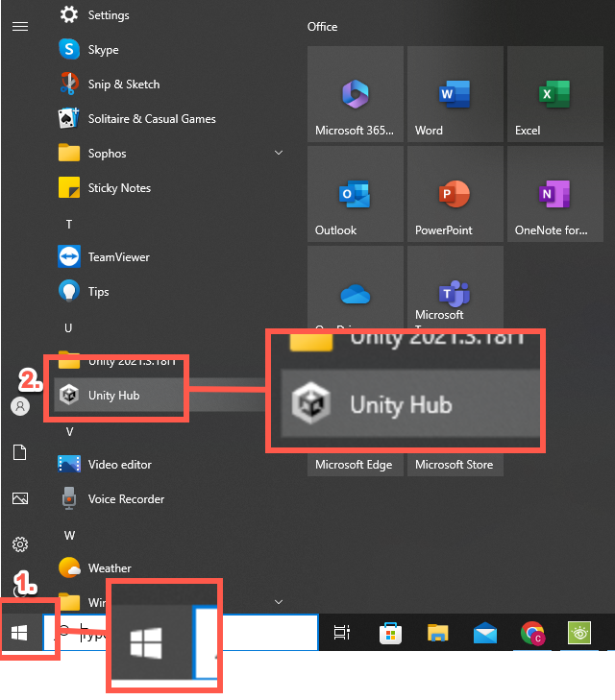615x700 pixels.
Task: Open Video editor app
Action: [x=170, y=465]
